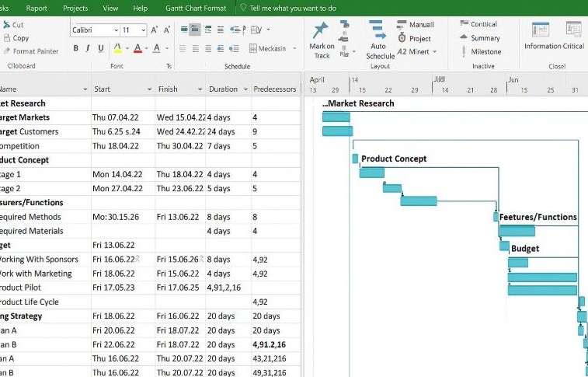Click the outdent task icon with left arrow
The height and width of the screenshot is (377, 588).
(x=221, y=49)
